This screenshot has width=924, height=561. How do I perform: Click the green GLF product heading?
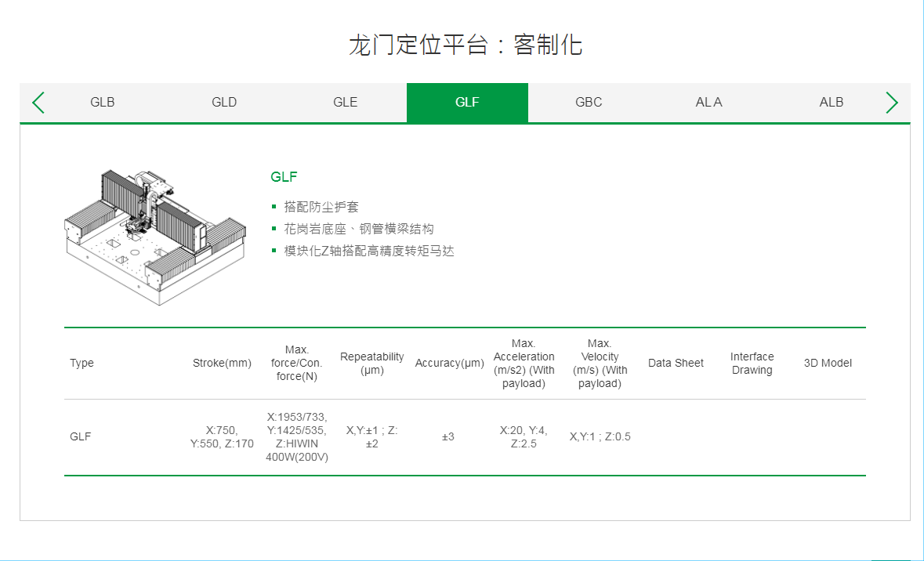pos(284,177)
